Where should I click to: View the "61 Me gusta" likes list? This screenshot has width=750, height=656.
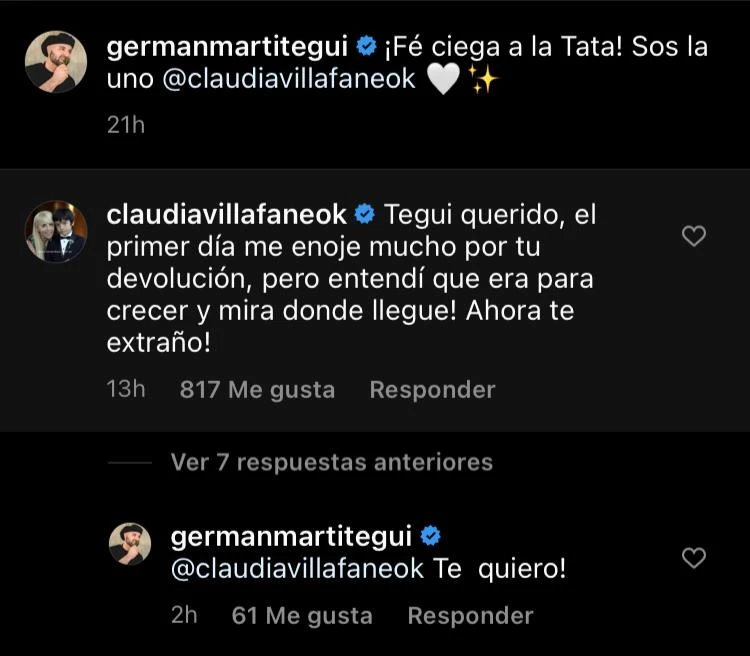pos(302,616)
